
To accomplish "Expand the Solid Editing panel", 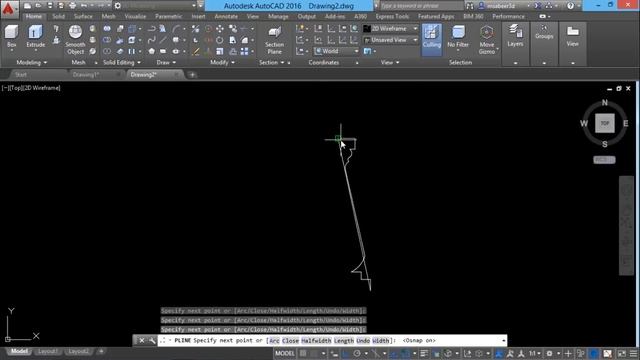I will point(122,62).
